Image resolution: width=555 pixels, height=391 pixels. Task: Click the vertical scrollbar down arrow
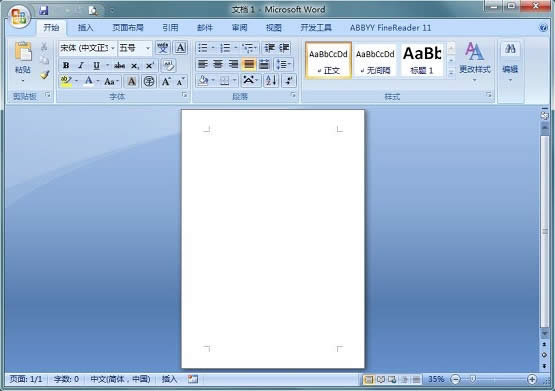(544, 333)
